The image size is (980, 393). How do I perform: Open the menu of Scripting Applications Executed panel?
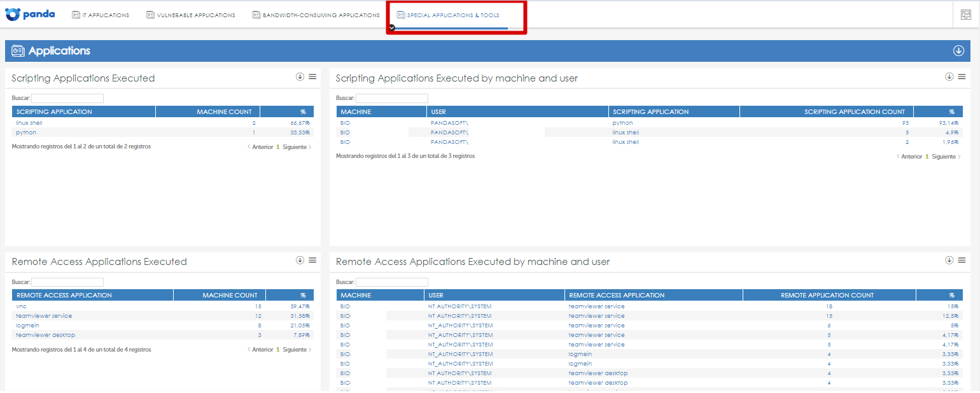[312, 77]
